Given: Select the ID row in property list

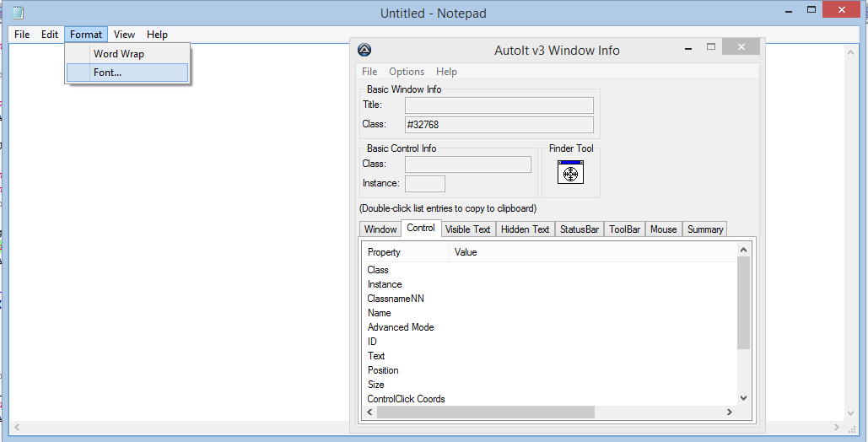Looking at the screenshot, I should (x=550, y=342).
